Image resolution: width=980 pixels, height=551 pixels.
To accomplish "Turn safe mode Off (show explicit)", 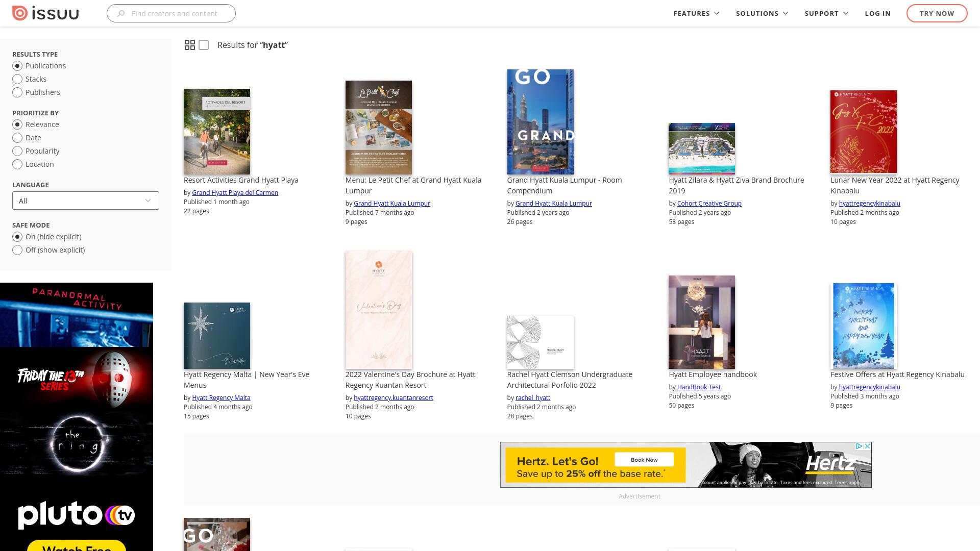I will [49, 250].
